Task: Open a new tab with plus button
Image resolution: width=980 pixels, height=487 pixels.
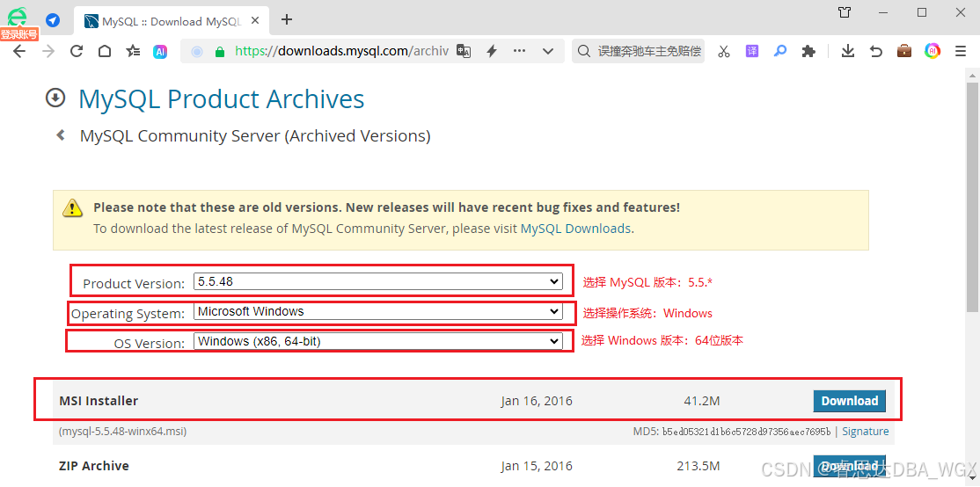Action: coord(287,19)
